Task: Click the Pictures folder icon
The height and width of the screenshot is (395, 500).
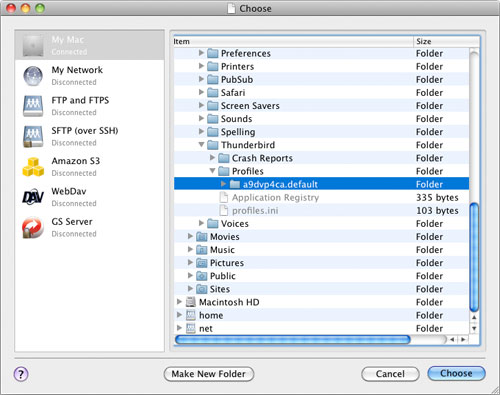Action: point(201,263)
